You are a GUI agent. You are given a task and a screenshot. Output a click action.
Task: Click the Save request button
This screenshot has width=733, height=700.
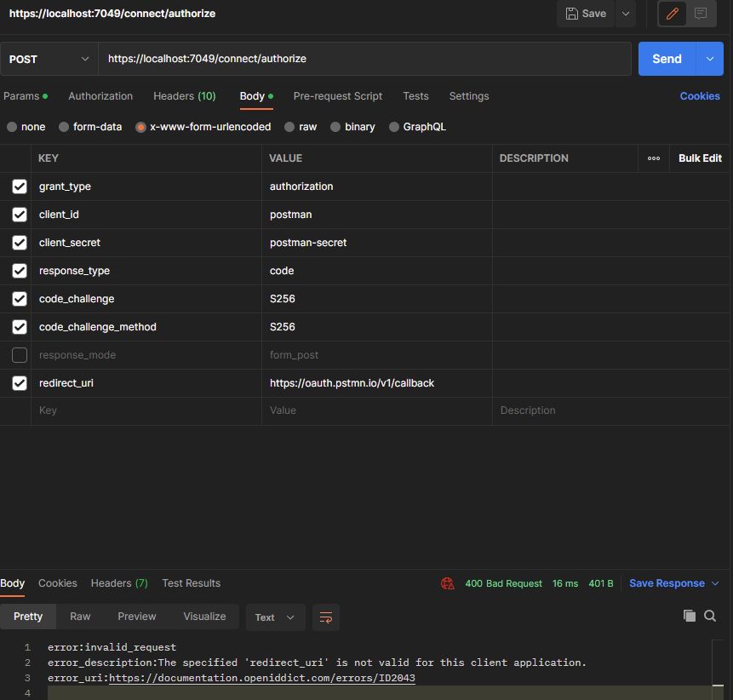[585, 14]
